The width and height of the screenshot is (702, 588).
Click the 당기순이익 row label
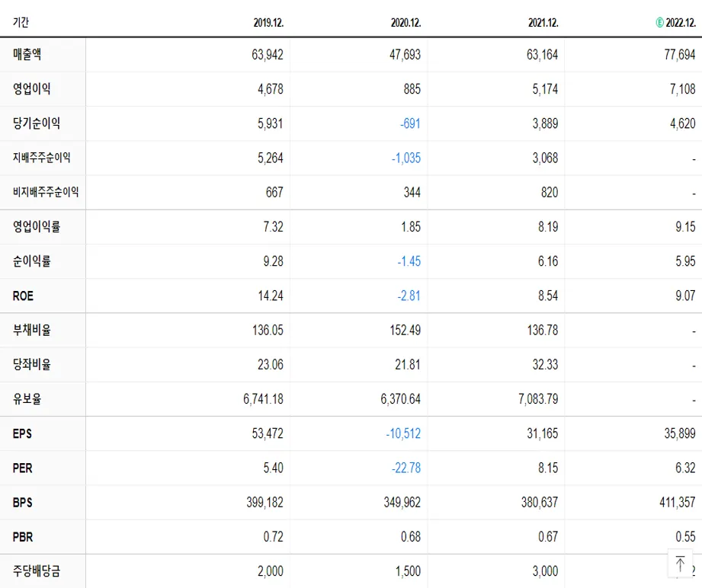[x=37, y=123]
